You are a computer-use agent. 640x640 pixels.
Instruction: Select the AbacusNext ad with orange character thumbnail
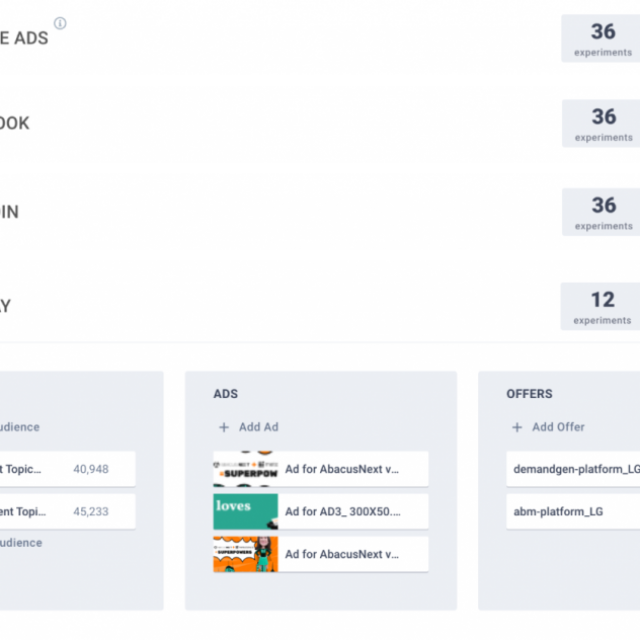coord(320,554)
